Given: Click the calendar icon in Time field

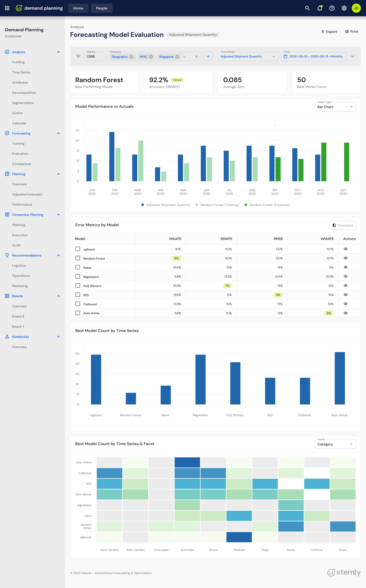Looking at the screenshot, I should [285, 56].
